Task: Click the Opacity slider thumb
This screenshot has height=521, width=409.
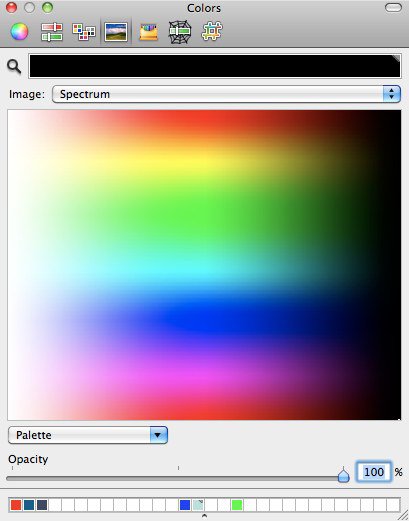Action: click(343, 475)
